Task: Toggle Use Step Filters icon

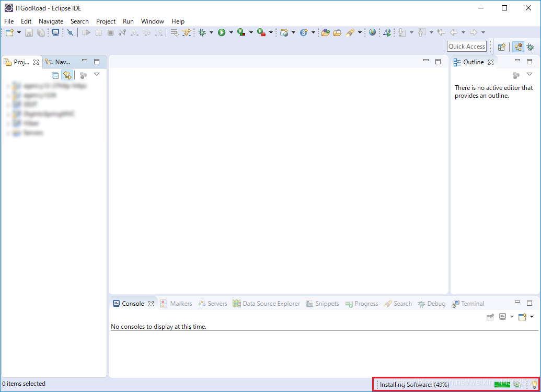Action: [187, 32]
